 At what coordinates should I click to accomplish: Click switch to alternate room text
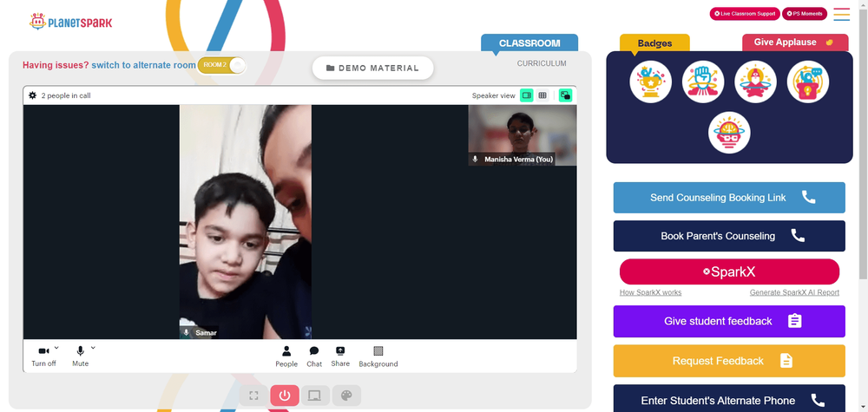click(143, 65)
